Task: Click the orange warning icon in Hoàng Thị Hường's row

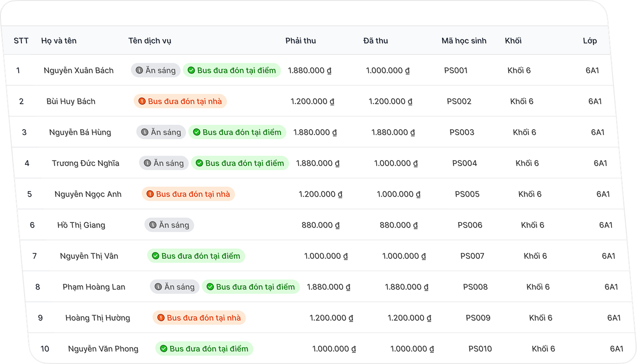Action: coord(161,318)
